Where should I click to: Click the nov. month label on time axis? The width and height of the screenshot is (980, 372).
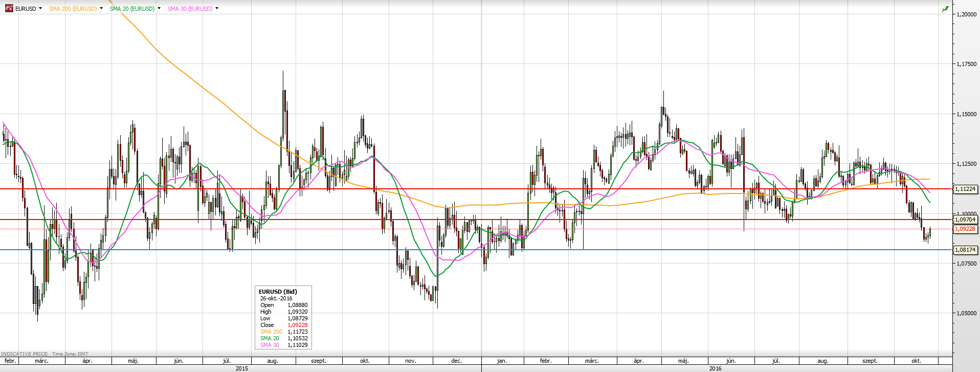[410, 361]
